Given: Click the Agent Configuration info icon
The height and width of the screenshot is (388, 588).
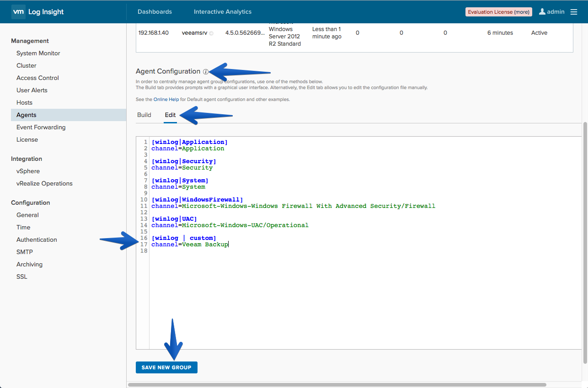Looking at the screenshot, I should click(x=206, y=72).
